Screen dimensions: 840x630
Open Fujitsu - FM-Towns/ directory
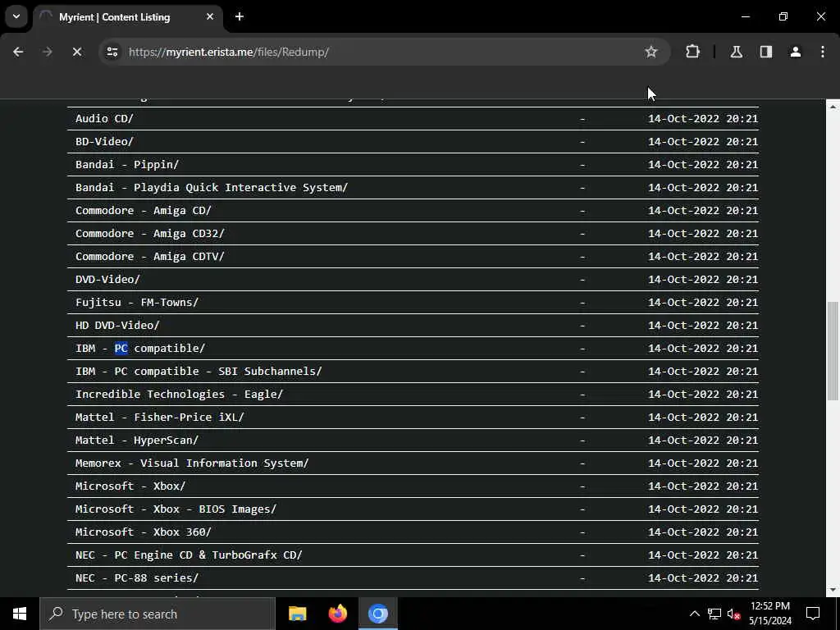[x=137, y=303]
